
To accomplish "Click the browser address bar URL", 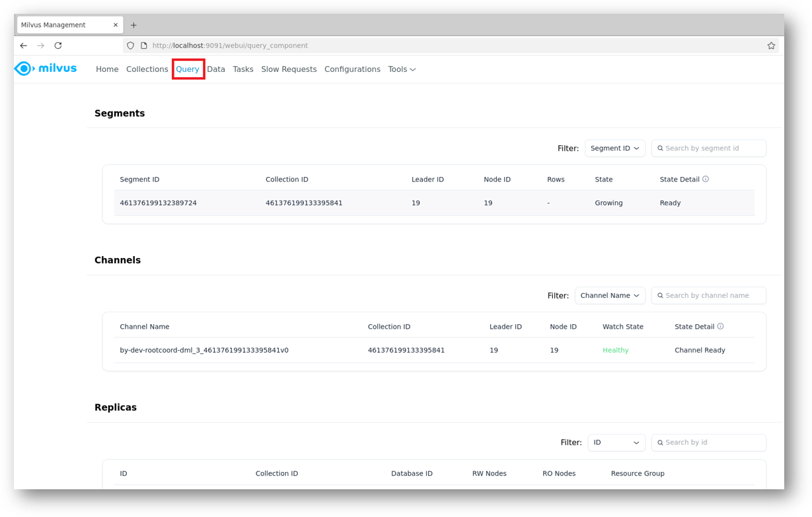I will (230, 46).
